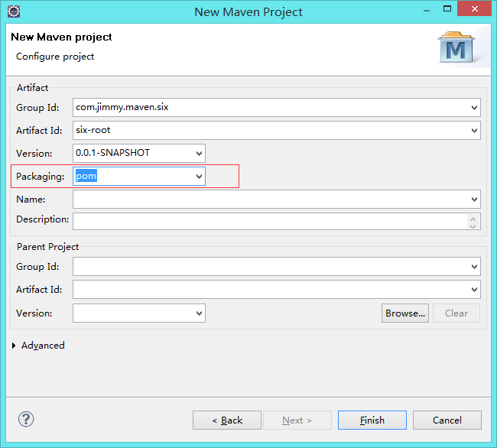Click the Eclipse icon in the title bar

click(x=14, y=11)
